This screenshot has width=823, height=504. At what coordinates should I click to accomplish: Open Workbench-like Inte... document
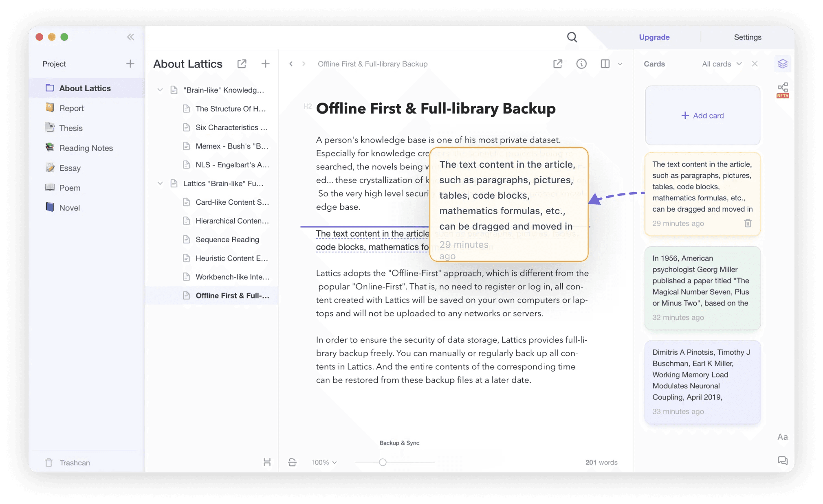[x=212, y=277]
